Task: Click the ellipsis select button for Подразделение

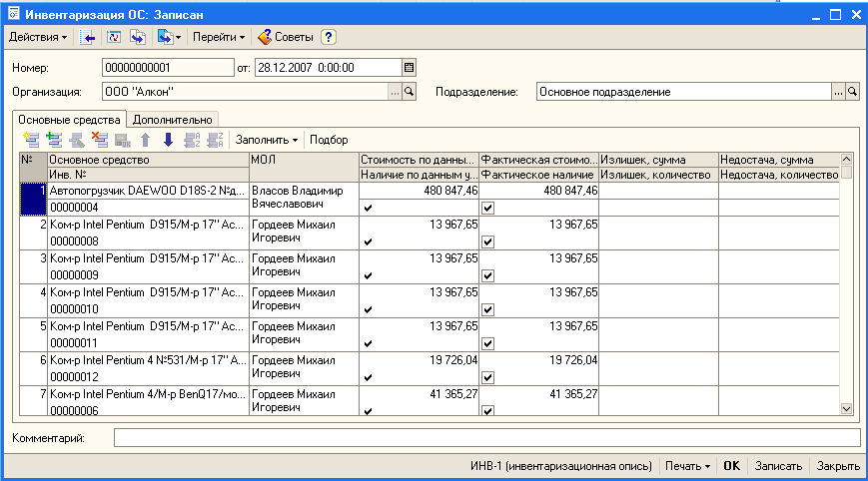Action: 838,92
